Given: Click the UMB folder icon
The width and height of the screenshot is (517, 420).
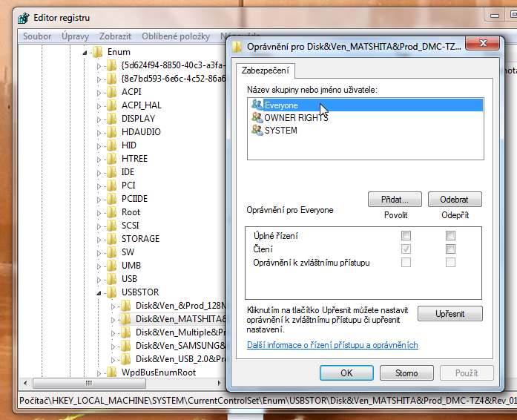Looking at the screenshot, I should tap(112, 266).
